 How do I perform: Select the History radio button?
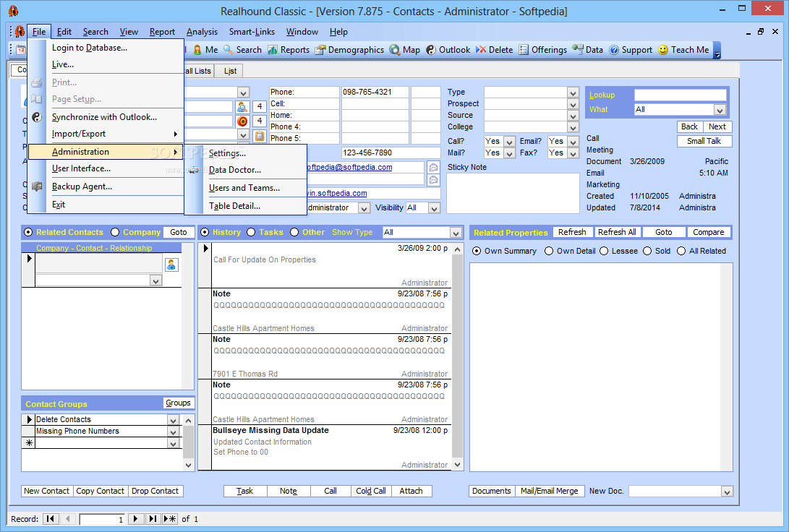(205, 232)
